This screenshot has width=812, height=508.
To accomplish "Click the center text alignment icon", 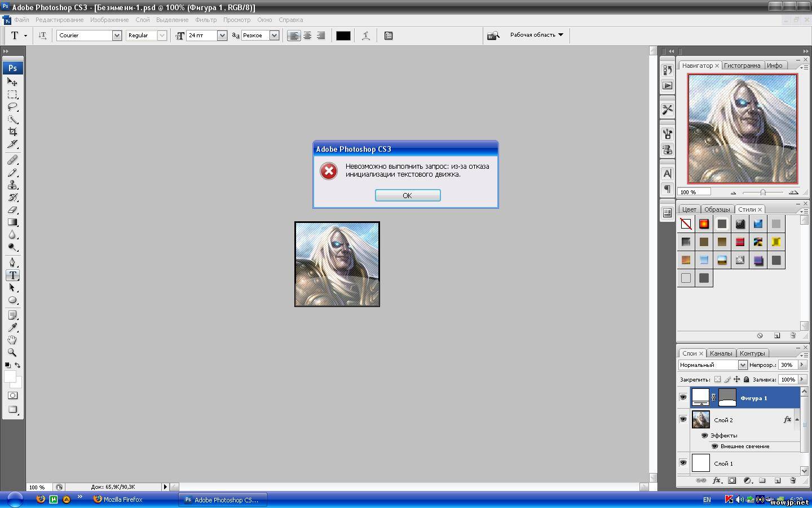I will [307, 36].
